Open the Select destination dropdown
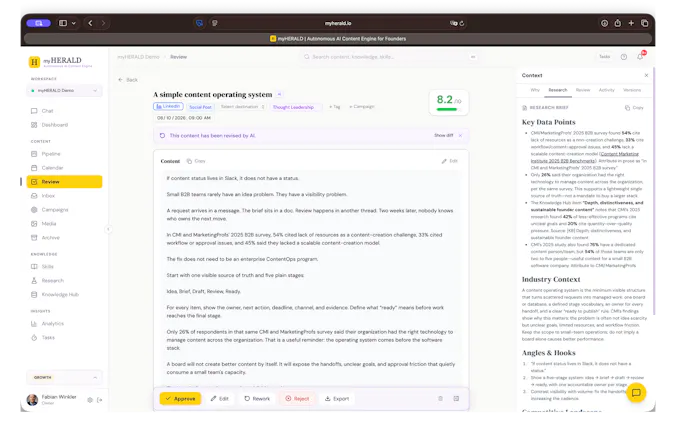This screenshot has height=439, width=676. [242, 107]
